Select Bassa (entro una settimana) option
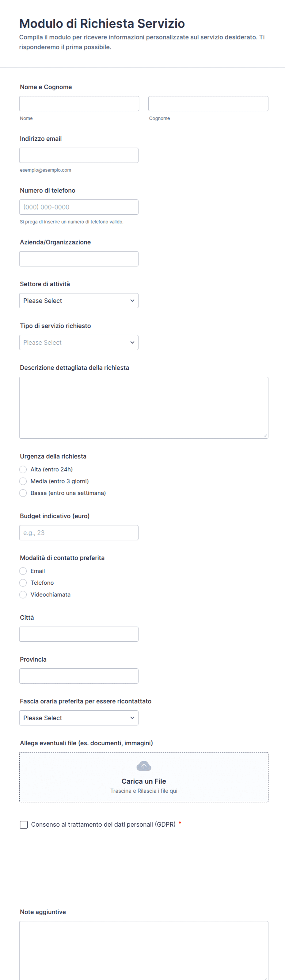The height and width of the screenshot is (980, 285). (x=23, y=493)
